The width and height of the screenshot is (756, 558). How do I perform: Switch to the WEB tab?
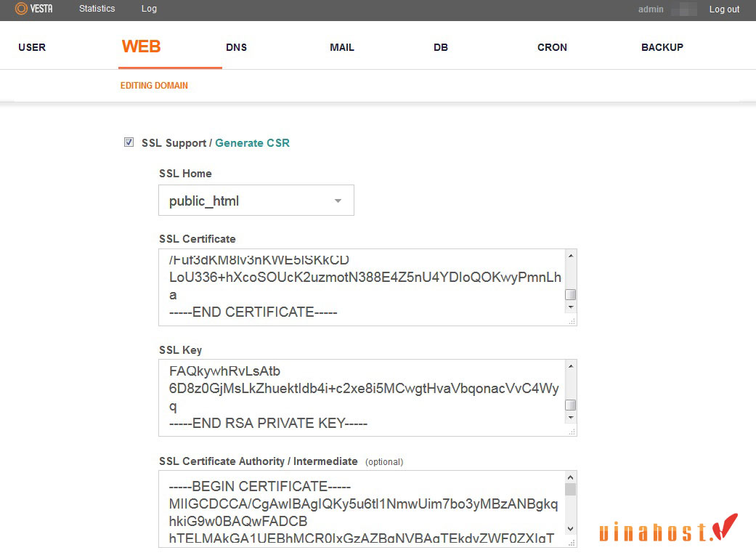pos(142,46)
